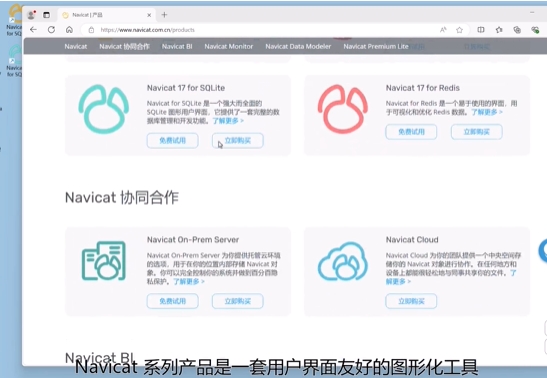Click 立即购买 for Navicat 17 for Redis
Viewport: 547px width, 378px height.
[477, 132]
